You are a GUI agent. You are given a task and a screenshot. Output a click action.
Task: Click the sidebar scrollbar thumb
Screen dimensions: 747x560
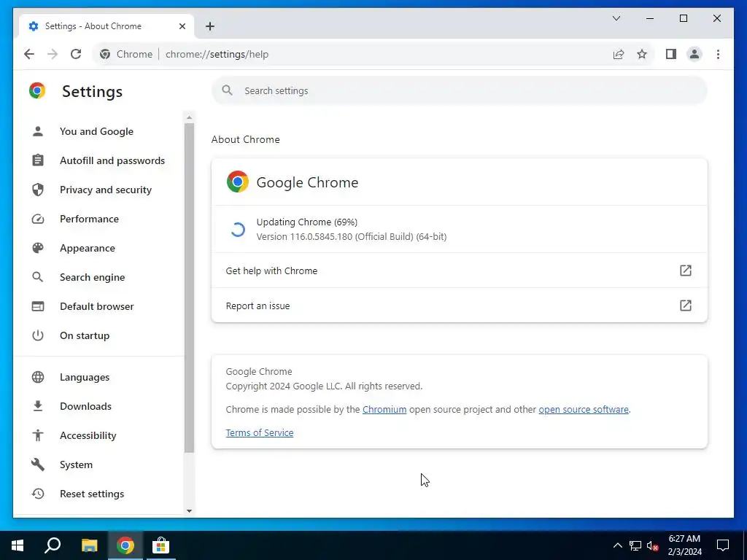tap(189, 287)
